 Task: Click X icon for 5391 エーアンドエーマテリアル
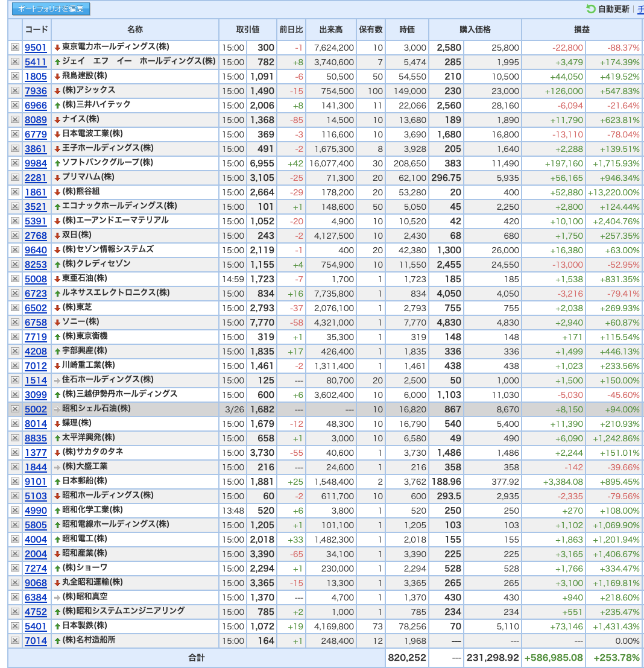[15, 221]
